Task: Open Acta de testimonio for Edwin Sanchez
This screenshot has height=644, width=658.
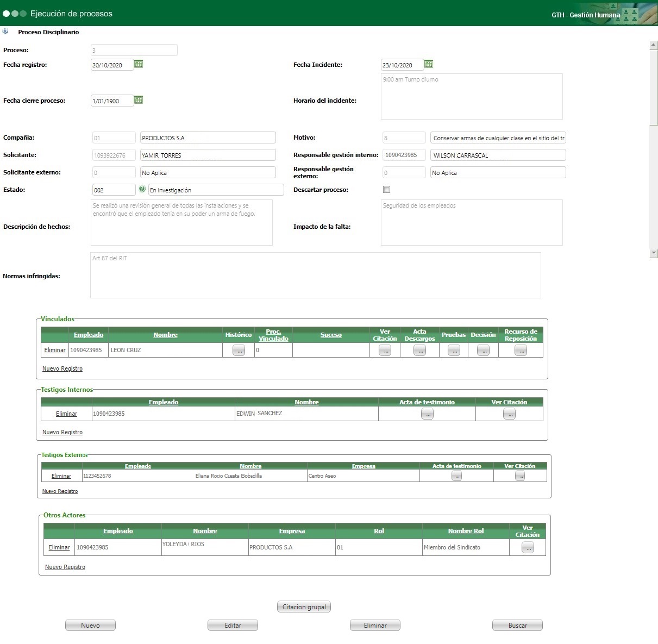Action: click(x=427, y=414)
